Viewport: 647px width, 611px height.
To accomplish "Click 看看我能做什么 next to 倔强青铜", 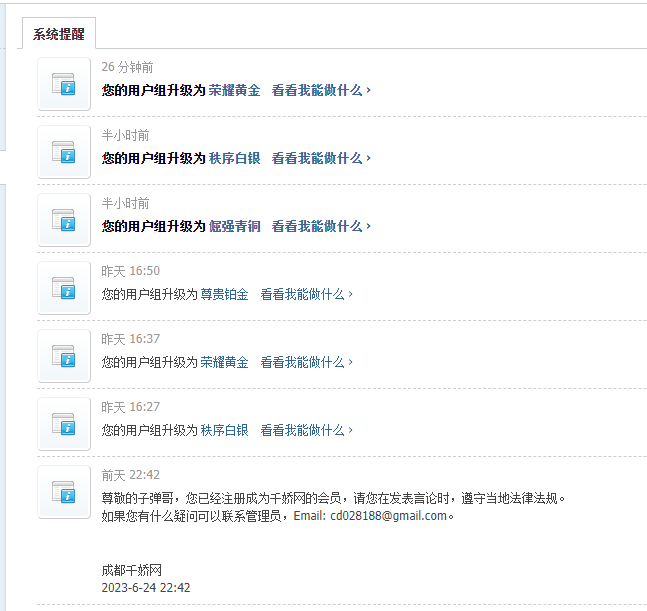I will click(321, 226).
